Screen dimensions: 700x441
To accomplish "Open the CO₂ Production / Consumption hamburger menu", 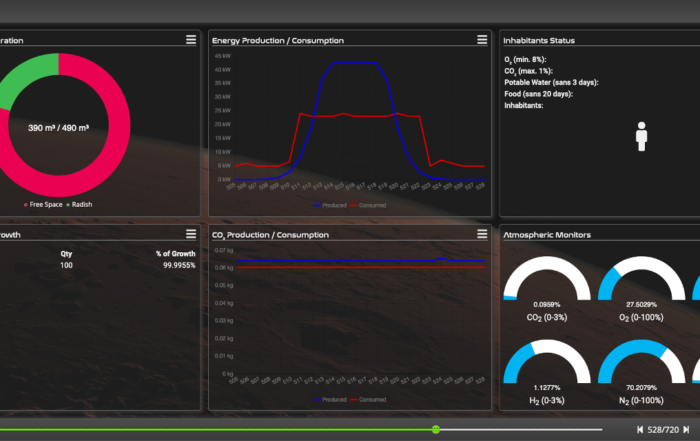I will pos(483,234).
